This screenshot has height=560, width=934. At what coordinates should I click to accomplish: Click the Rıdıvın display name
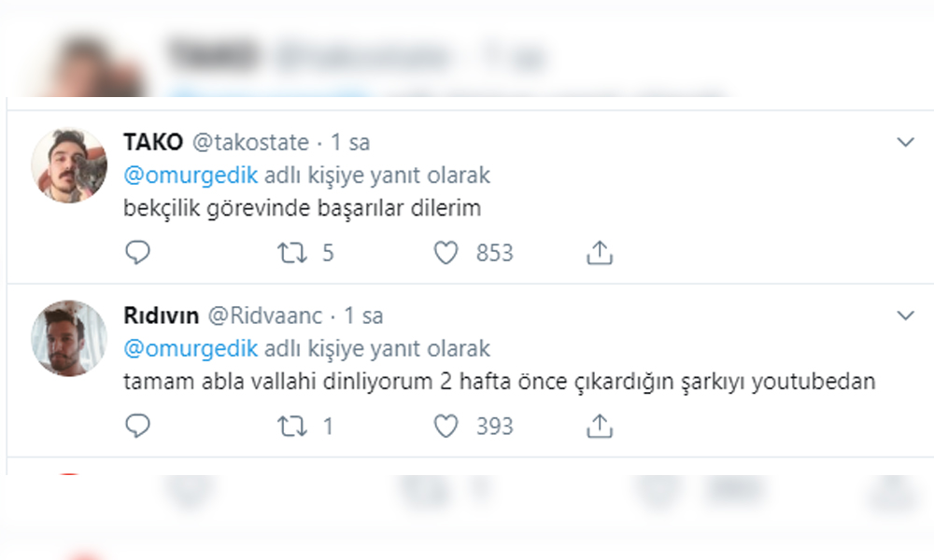pyautogui.click(x=161, y=316)
